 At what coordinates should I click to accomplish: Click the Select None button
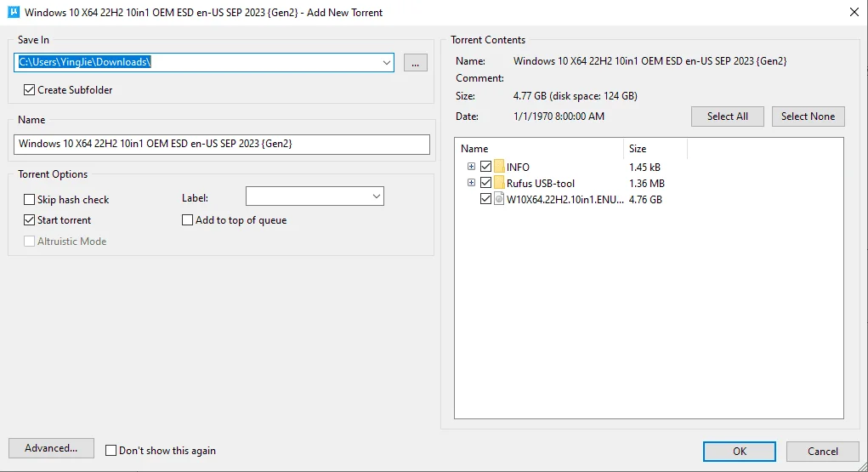[808, 117]
